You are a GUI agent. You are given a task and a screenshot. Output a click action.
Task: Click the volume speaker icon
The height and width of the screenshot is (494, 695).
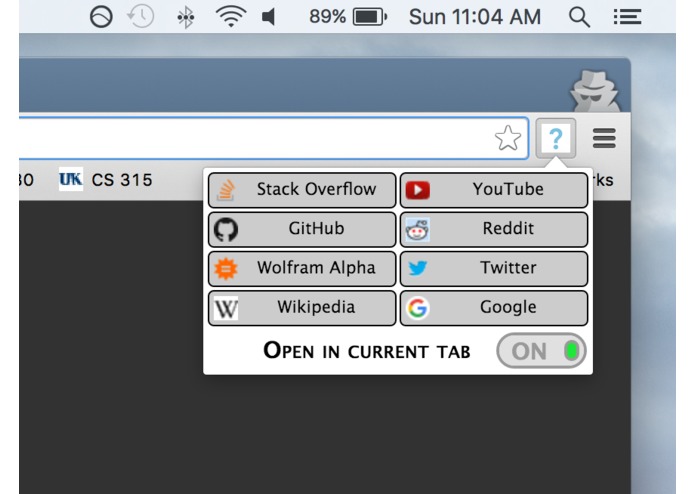[x=269, y=17]
